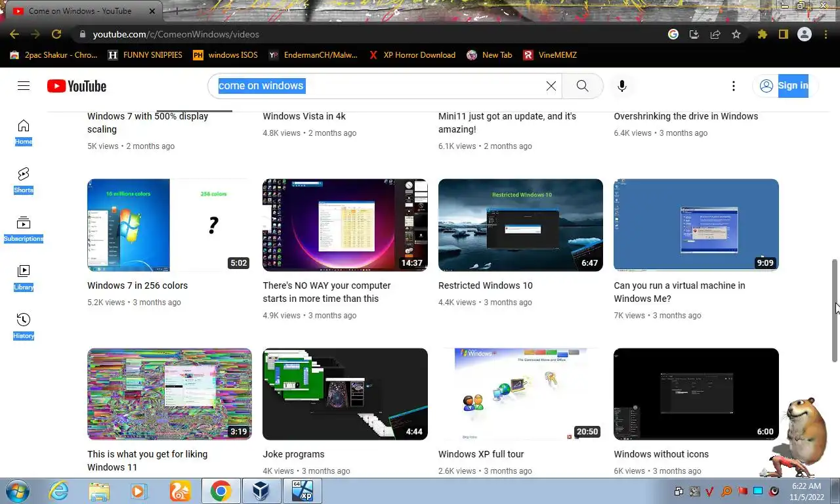
Task: Click the red flag tray icon
Action: coord(742,491)
